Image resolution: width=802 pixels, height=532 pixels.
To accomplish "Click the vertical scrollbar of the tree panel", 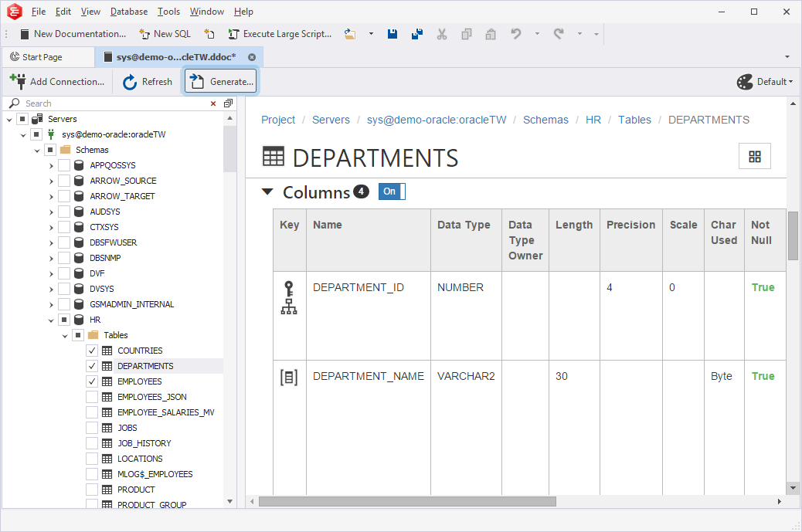I will (x=229, y=148).
